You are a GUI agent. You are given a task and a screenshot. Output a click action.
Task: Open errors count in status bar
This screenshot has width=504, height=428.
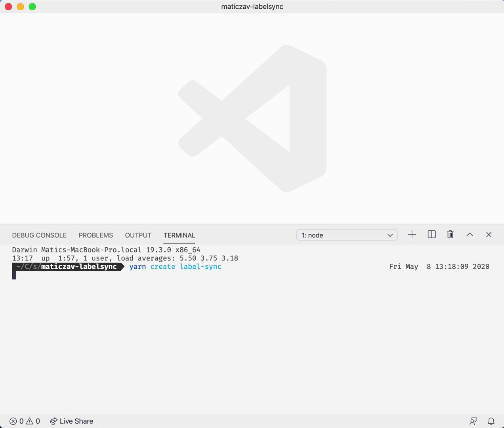(17, 421)
